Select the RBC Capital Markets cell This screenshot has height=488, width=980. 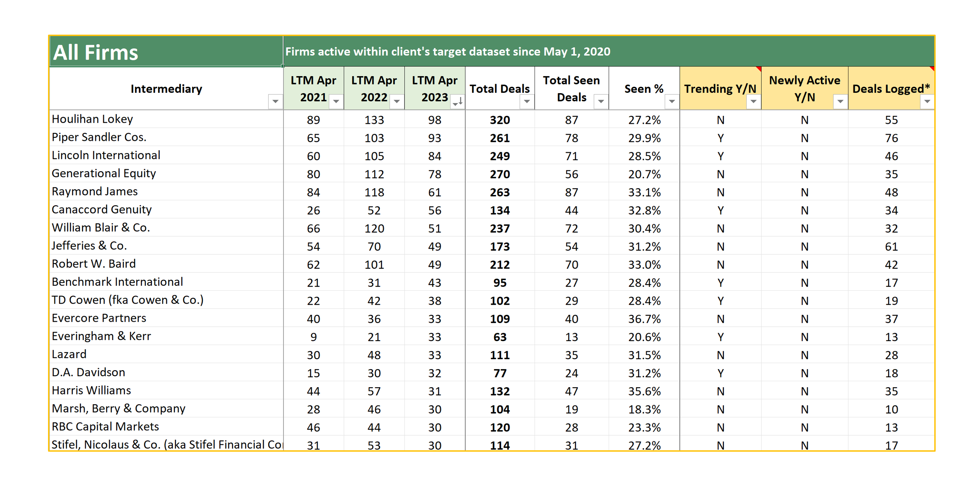tap(166, 426)
